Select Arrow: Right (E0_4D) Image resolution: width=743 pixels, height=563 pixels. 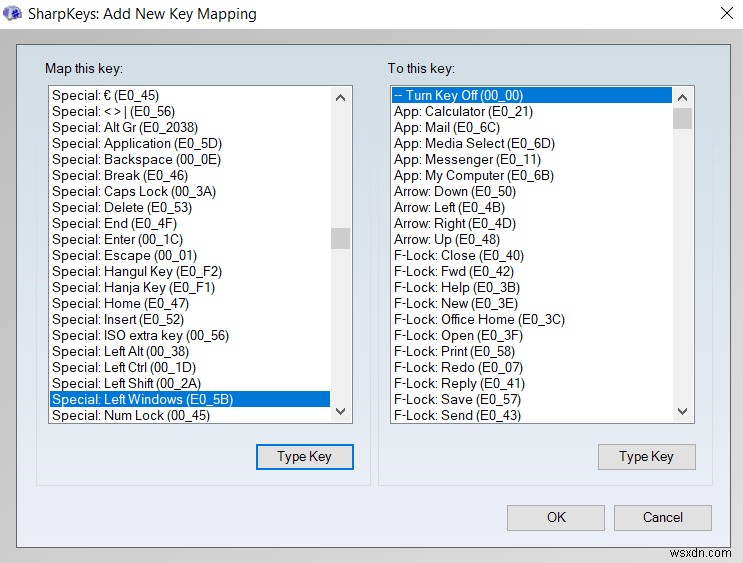[x=532, y=224]
